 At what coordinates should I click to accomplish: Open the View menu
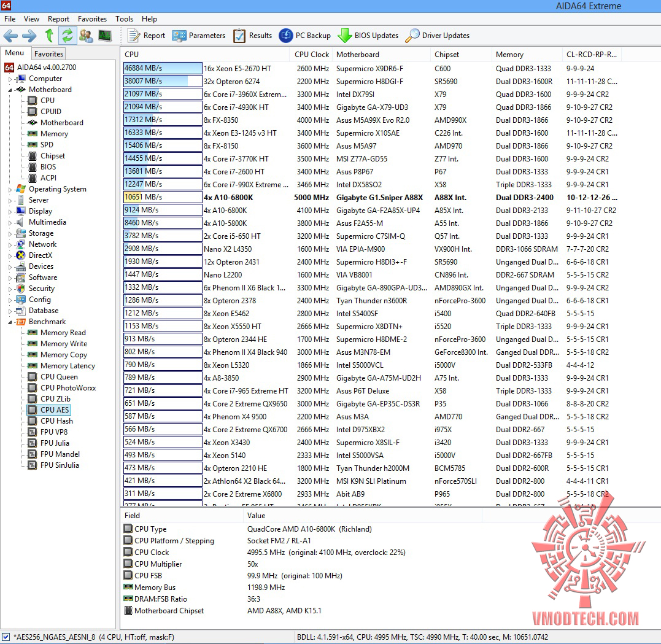pos(32,19)
